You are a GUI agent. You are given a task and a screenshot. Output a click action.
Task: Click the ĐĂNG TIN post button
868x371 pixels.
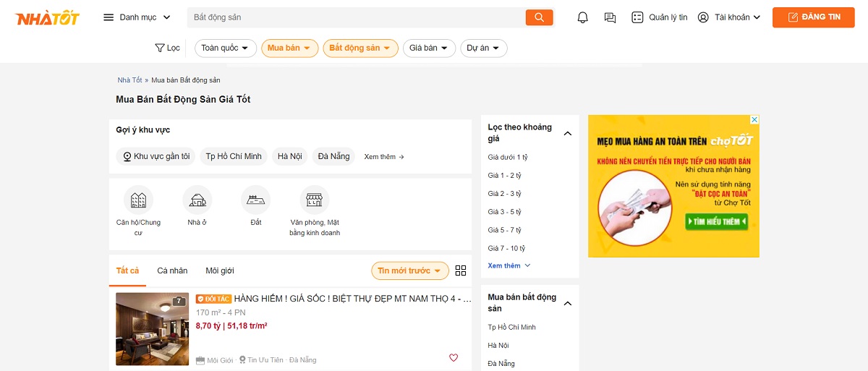[813, 17]
